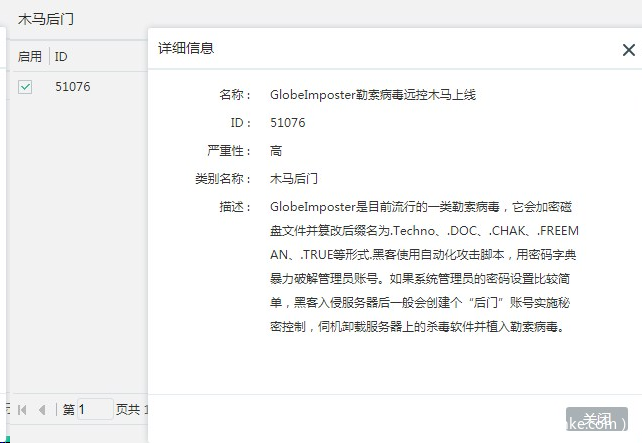
Task: Click the 严重性 label
Action: [228, 151]
